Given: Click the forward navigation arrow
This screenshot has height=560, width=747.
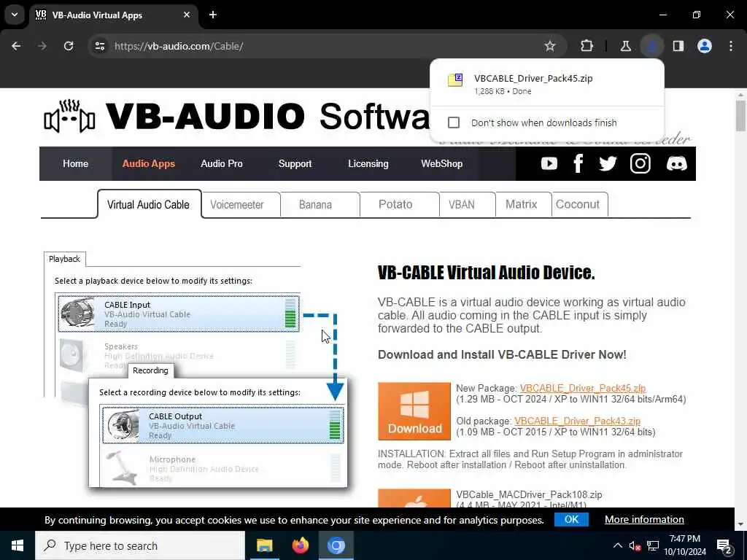Looking at the screenshot, I should pyautogui.click(x=42, y=46).
